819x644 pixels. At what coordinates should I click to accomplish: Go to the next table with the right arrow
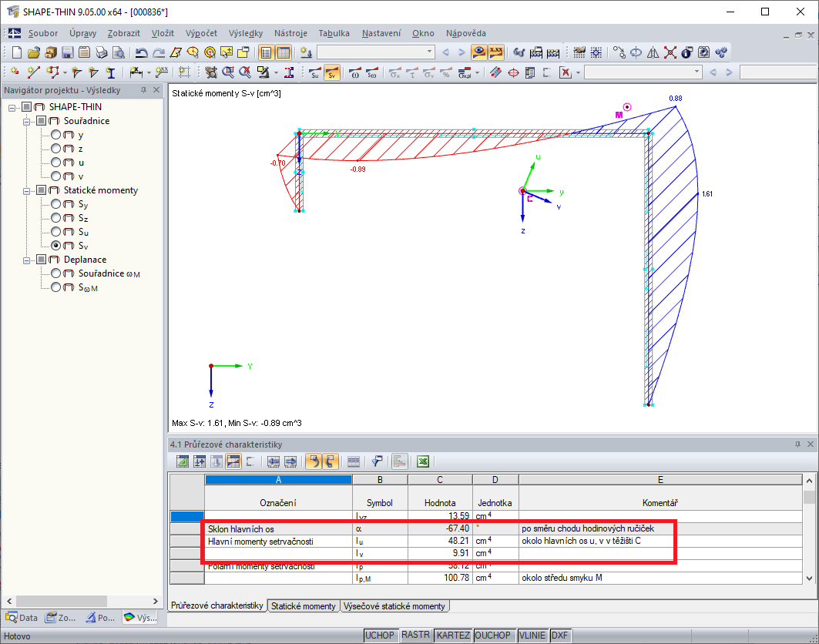pyautogui.click(x=290, y=461)
